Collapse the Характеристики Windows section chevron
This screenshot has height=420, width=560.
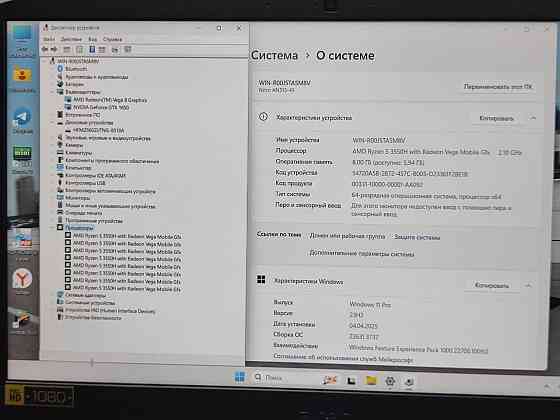[x=528, y=285]
